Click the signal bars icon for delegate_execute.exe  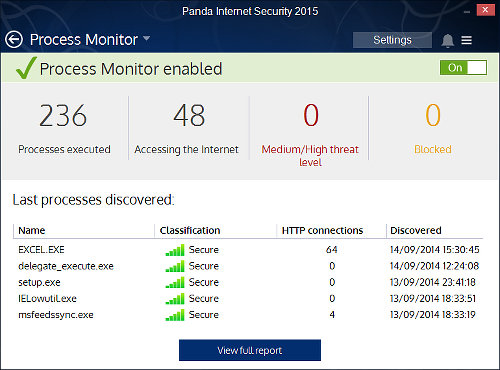click(175, 266)
